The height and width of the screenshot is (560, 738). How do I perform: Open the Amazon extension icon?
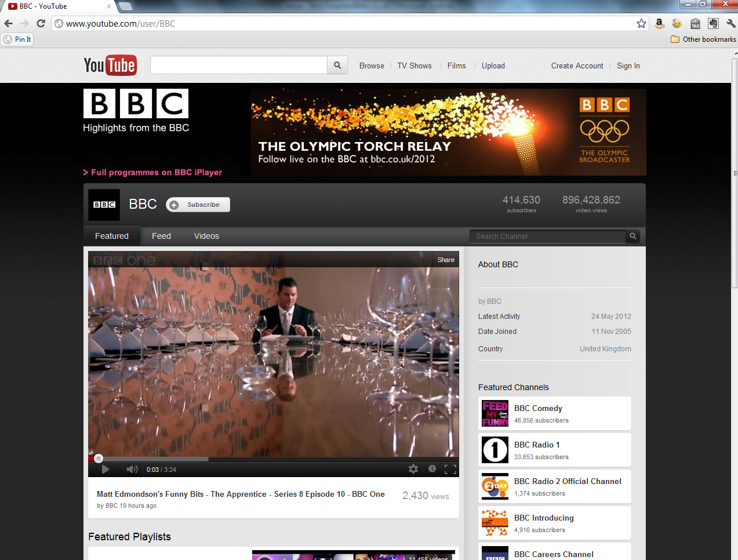[659, 23]
